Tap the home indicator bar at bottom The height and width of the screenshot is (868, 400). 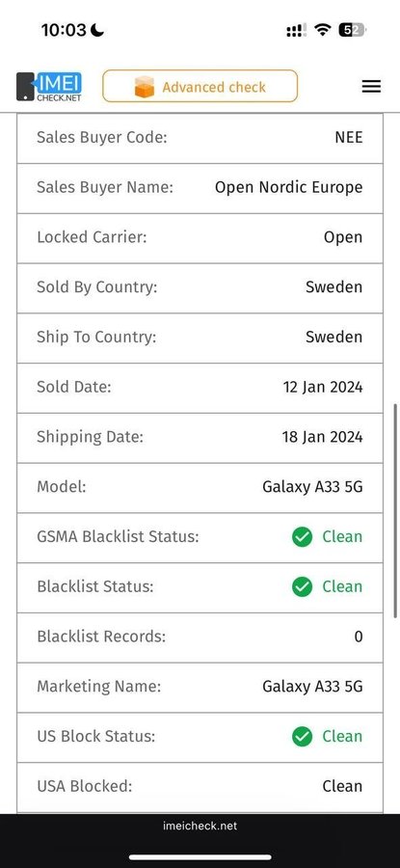tap(200, 857)
